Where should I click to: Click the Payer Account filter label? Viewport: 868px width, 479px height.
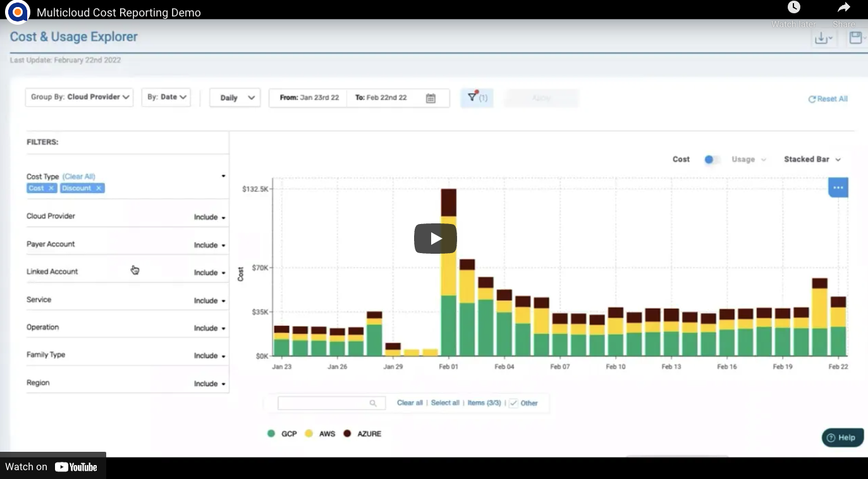[x=51, y=244]
